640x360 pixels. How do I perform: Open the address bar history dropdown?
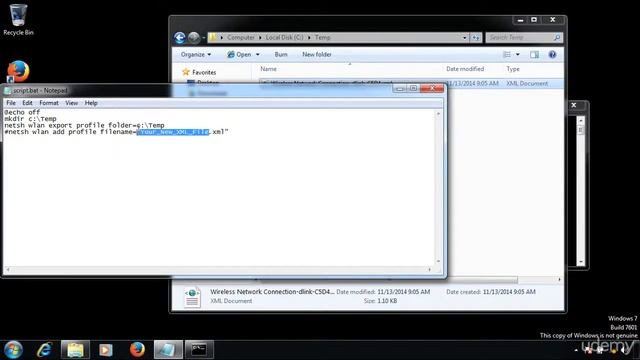[464, 38]
